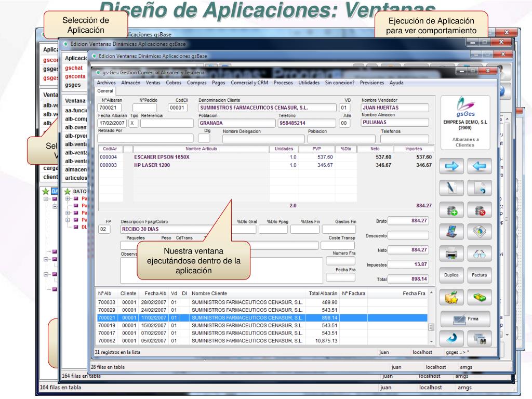Collapse bottommost minus node in rearmost window tree
The image size is (532, 399).
click(46, 274)
